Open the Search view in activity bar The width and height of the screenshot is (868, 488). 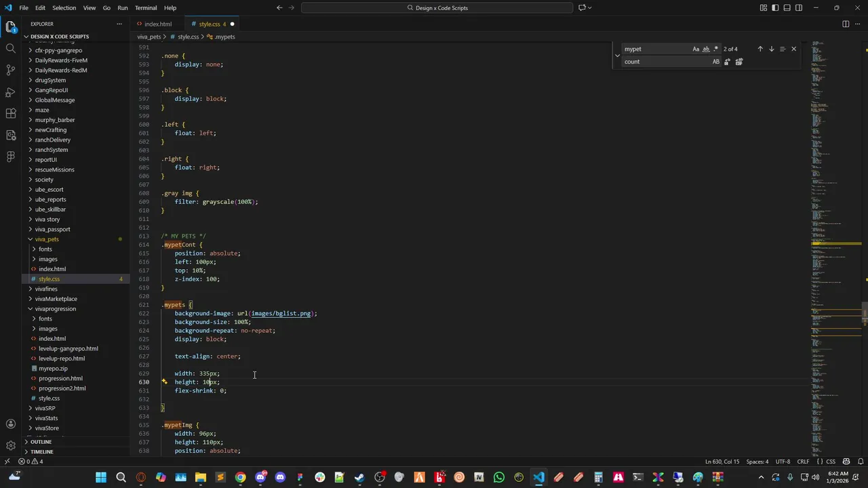tap(10, 49)
